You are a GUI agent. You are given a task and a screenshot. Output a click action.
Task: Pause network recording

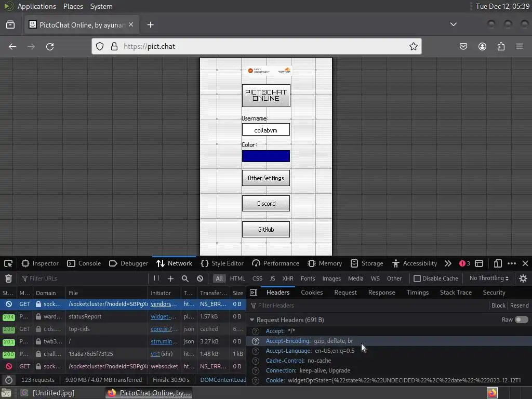pyautogui.click(x=156, y=278)
